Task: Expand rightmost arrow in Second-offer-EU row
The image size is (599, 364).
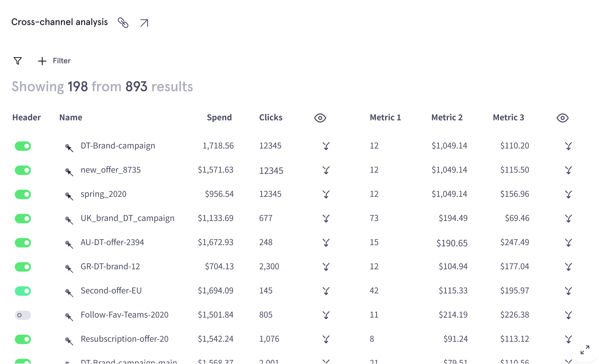Action: pyautogui.click(x=568, y=291)
